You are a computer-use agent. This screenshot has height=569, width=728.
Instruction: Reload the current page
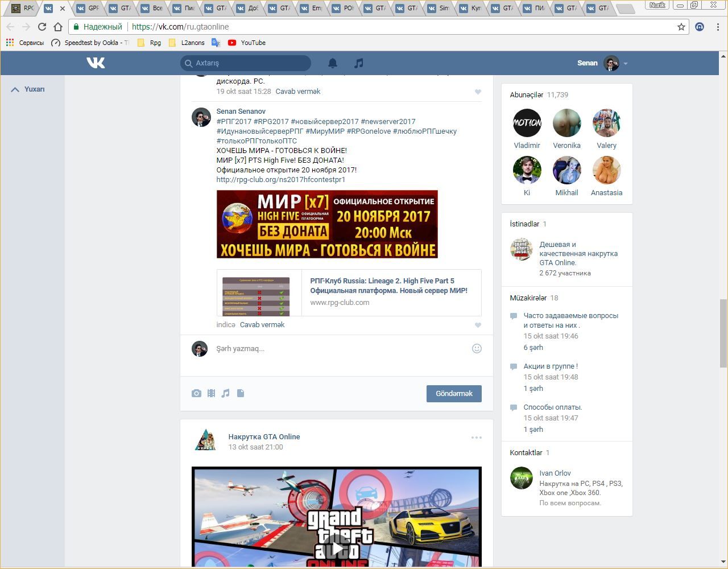tap(42, 27)
